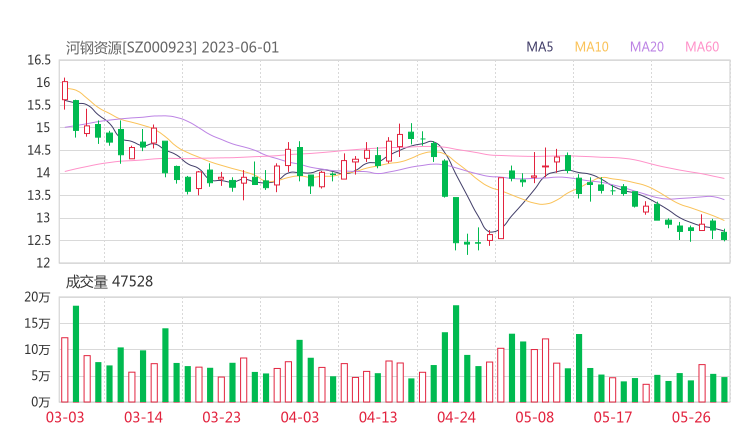
Task: Click the 15万 volume axis value
Action: click(37, 323)
